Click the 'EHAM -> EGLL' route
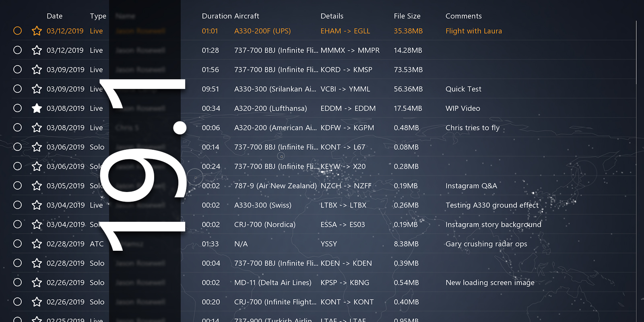Viewport: 644px width, 322px height. pos(345,31)
